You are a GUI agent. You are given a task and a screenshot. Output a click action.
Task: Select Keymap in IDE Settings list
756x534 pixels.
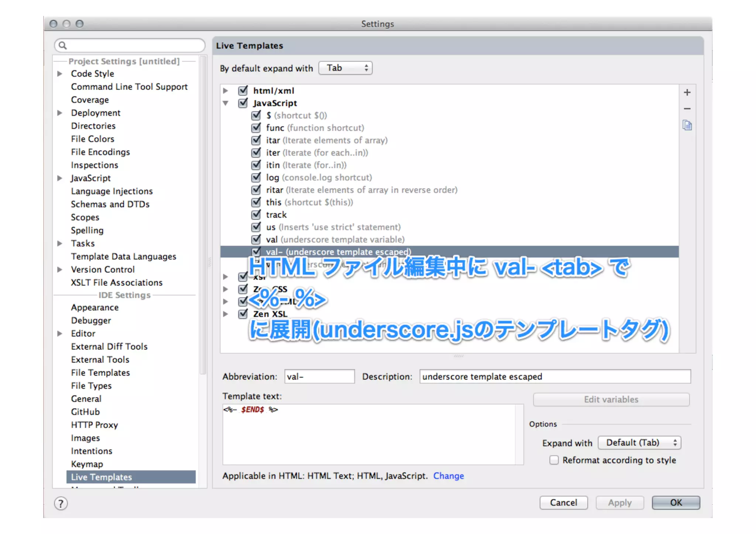click(87, 464)
